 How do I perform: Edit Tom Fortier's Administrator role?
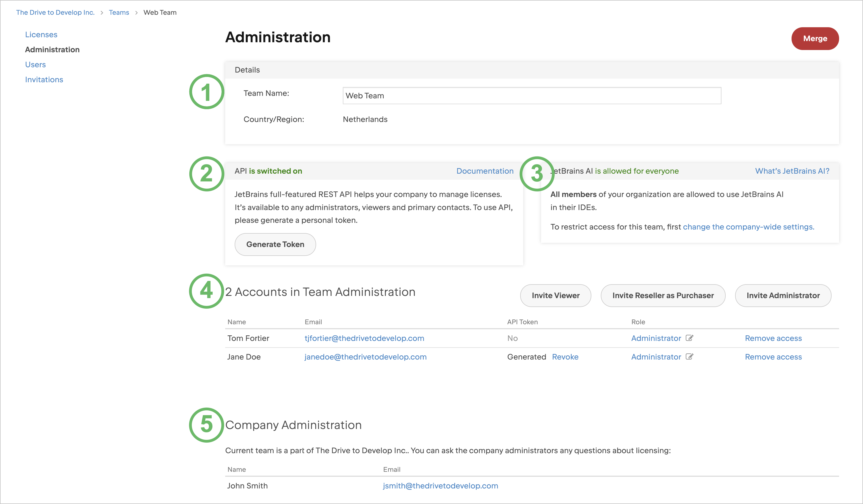coord(690,338)
